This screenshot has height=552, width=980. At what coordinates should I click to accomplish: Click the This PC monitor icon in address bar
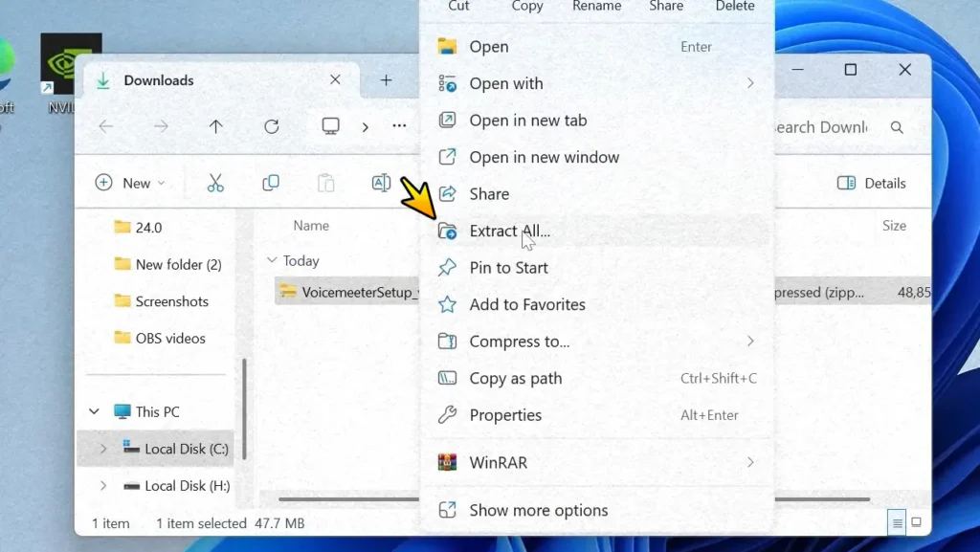pyautogui.click(x=330, y=127)
